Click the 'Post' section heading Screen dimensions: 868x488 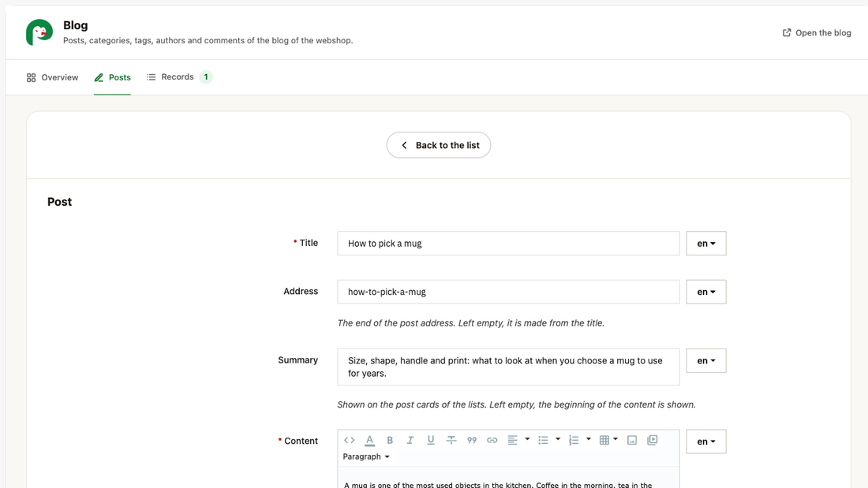click(x=59, y=202)
